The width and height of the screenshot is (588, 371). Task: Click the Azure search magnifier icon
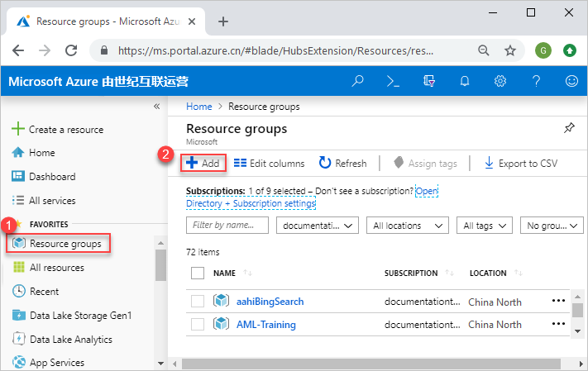click(x=357, y=81)
